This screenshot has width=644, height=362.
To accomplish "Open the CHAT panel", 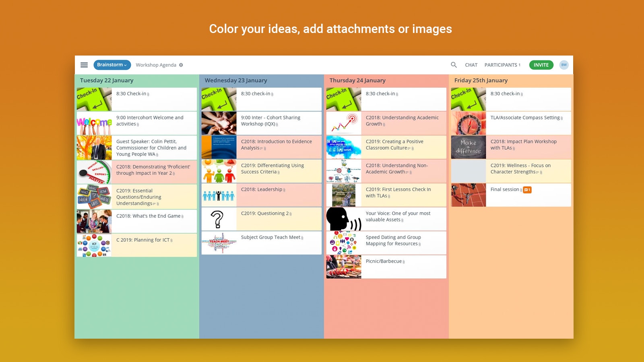I will pyautogui.click(x=471, y=65).
